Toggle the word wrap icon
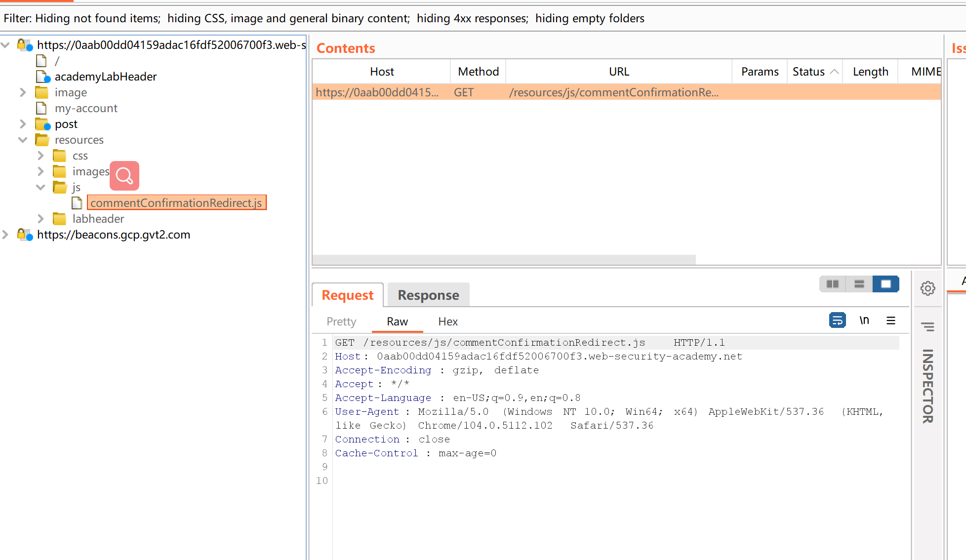 [x=837, y=320]
